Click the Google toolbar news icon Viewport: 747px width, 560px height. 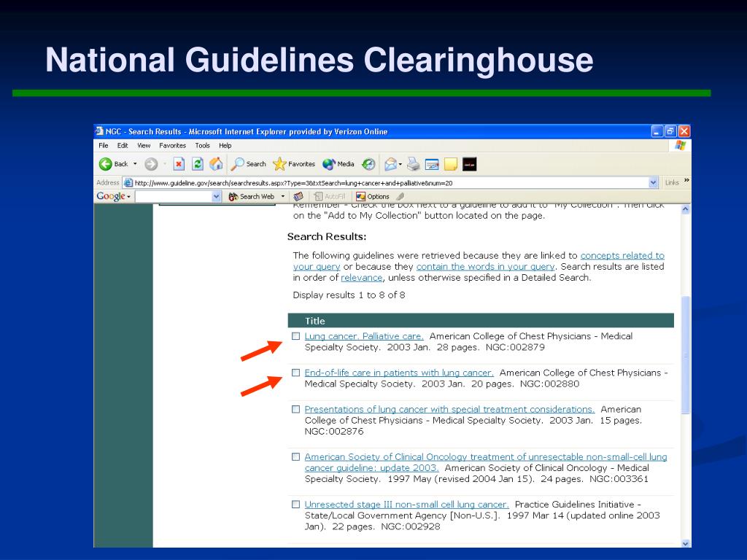coord(298,197)
